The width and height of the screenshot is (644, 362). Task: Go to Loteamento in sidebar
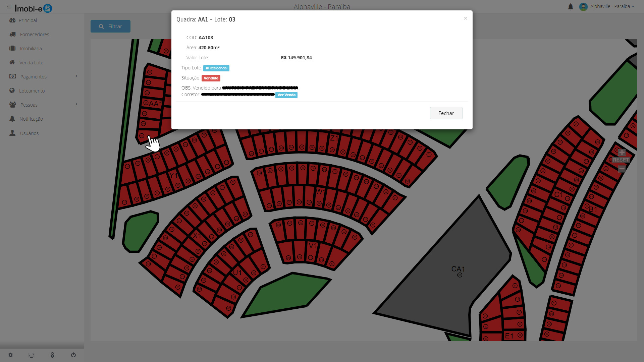point(32,91)
